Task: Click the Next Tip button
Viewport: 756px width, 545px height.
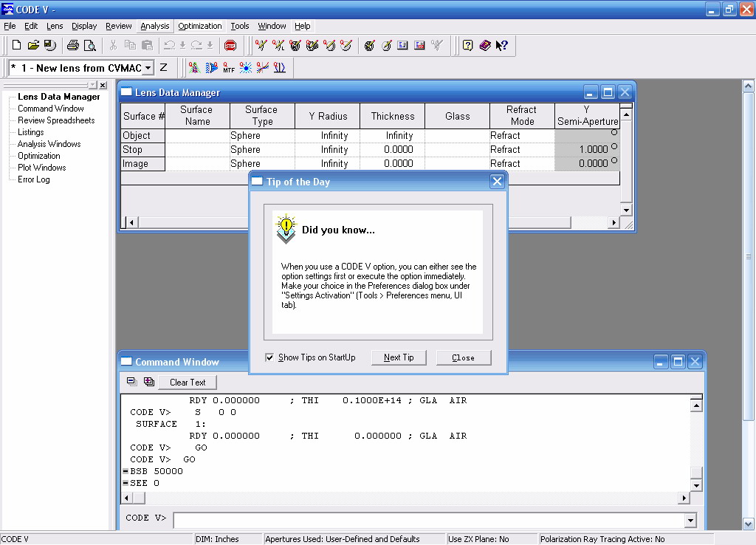Action: click(x=399, y=357)
